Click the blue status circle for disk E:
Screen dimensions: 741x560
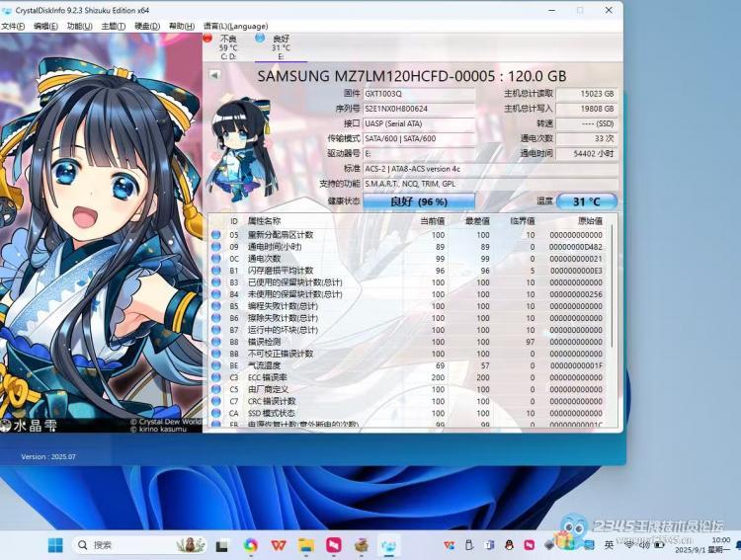260,39
